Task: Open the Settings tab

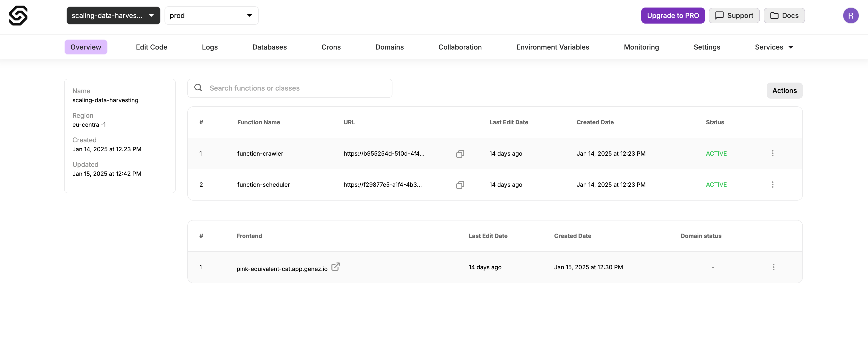Action: [707, 47]
